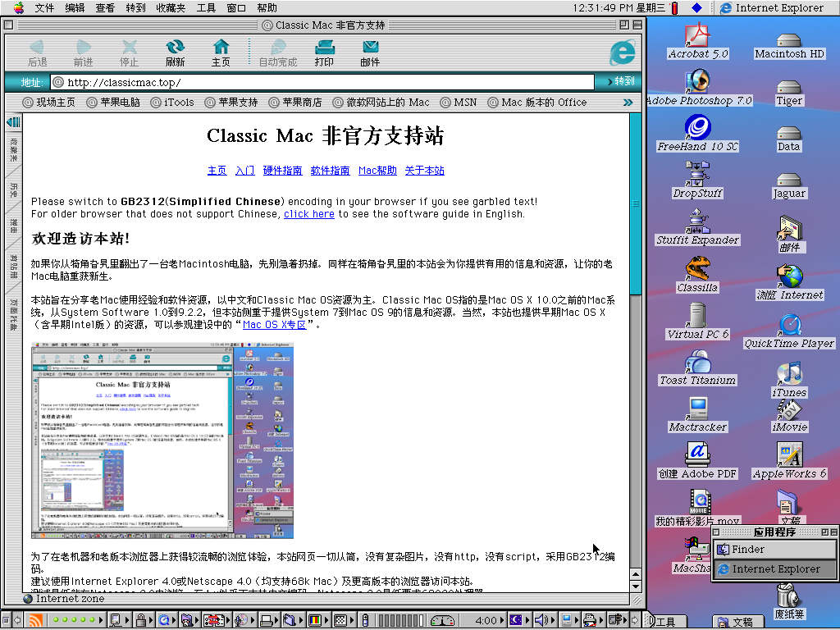840x630 pixels.
Task: Open the 历史 Explorer bar tab
Action: (x=13, y=190)
